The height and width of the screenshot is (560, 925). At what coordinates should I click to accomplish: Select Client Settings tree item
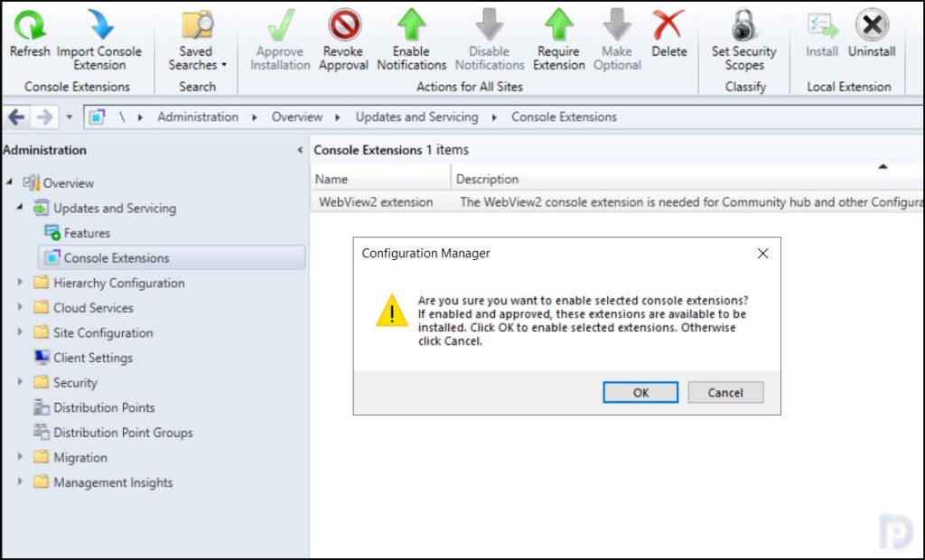93,358
